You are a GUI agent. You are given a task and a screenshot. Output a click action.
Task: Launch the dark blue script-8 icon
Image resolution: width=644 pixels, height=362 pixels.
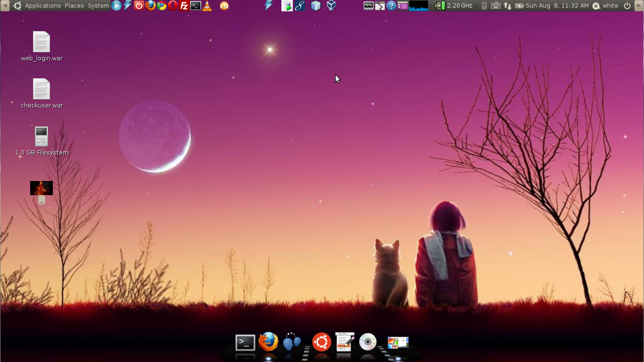[x=299, y=6]
